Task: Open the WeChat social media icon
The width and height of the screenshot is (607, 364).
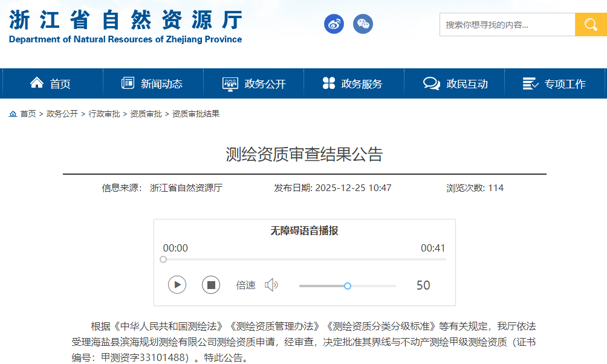Action: point(363,24)
